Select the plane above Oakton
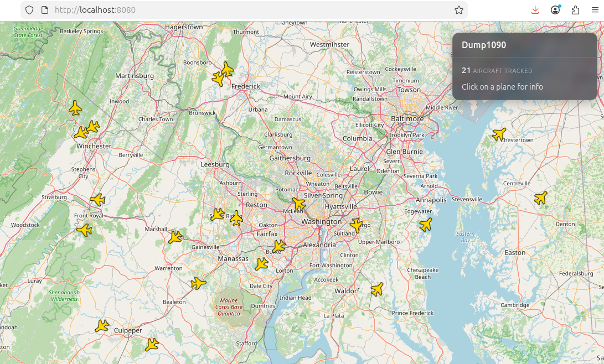 236,218
